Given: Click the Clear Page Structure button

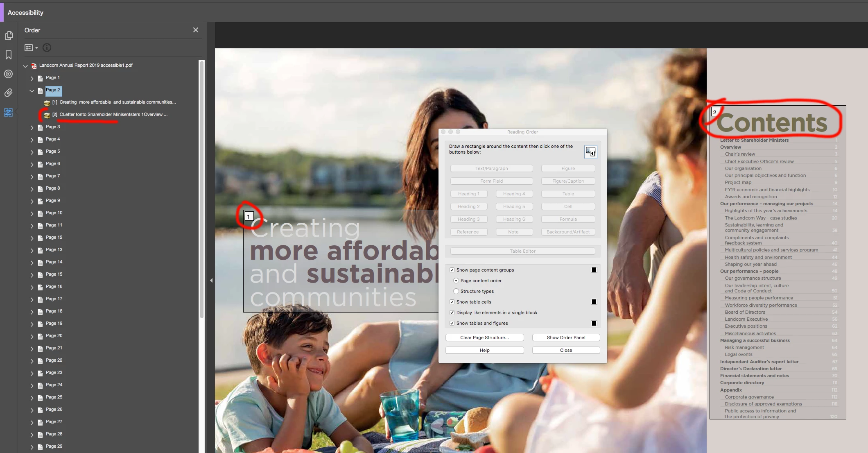Looking at the screenshot, I should tap(484, 337).
